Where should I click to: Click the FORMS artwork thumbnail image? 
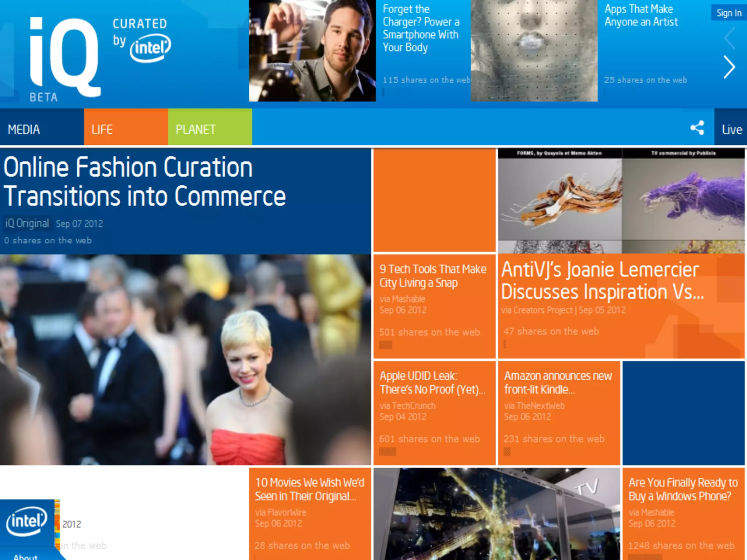pyautogui.click(x=560, y=201)
